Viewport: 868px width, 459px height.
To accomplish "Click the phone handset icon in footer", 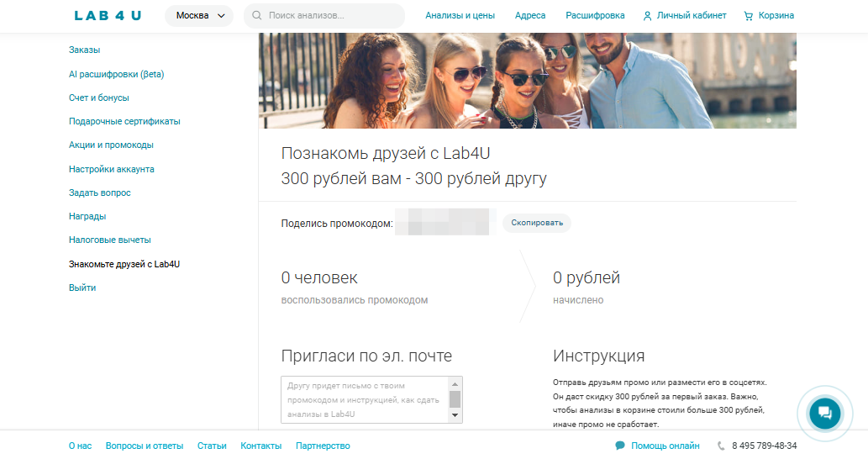I will [x=721, y=446].
